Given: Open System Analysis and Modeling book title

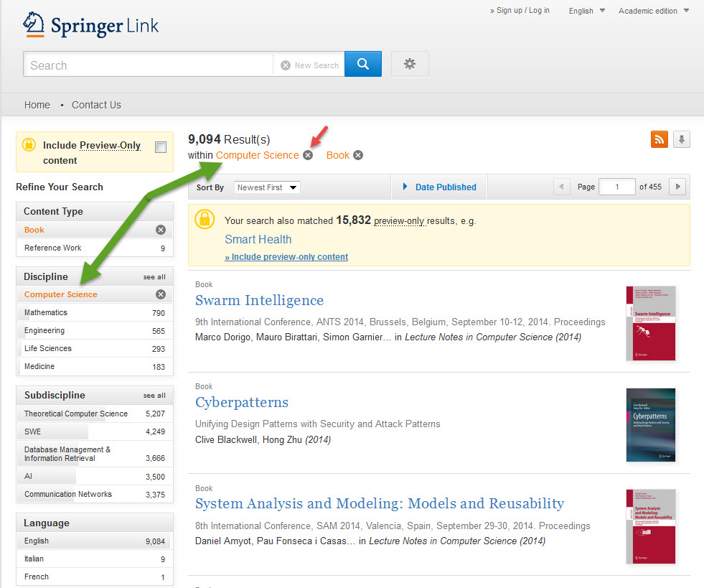Looking at the screenshot, I should 380,503.
